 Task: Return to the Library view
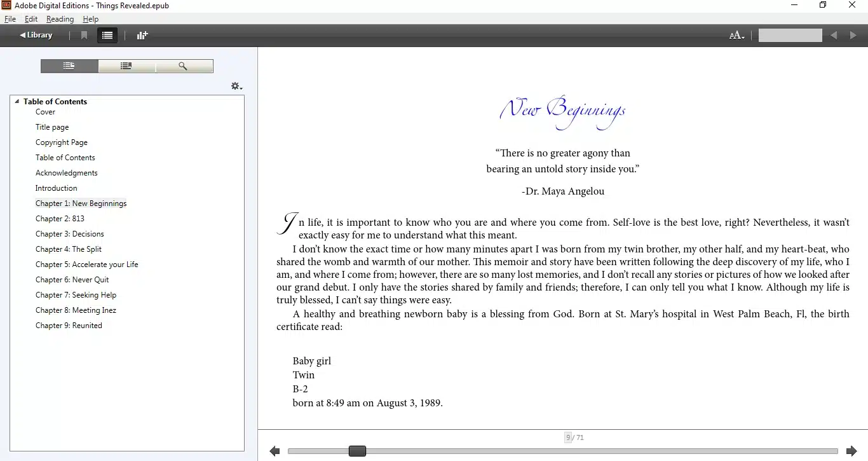pyautogui.click(x=36, y=36)
